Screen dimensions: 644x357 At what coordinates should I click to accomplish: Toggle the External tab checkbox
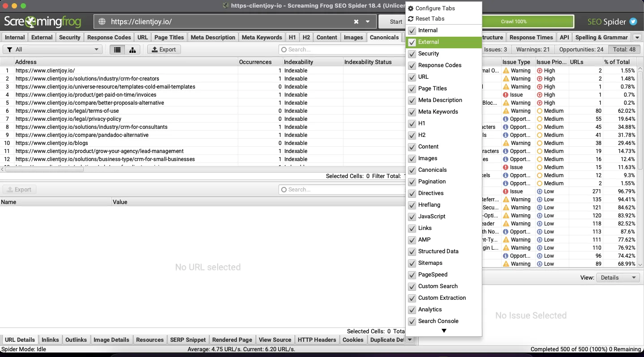[412, 42]
